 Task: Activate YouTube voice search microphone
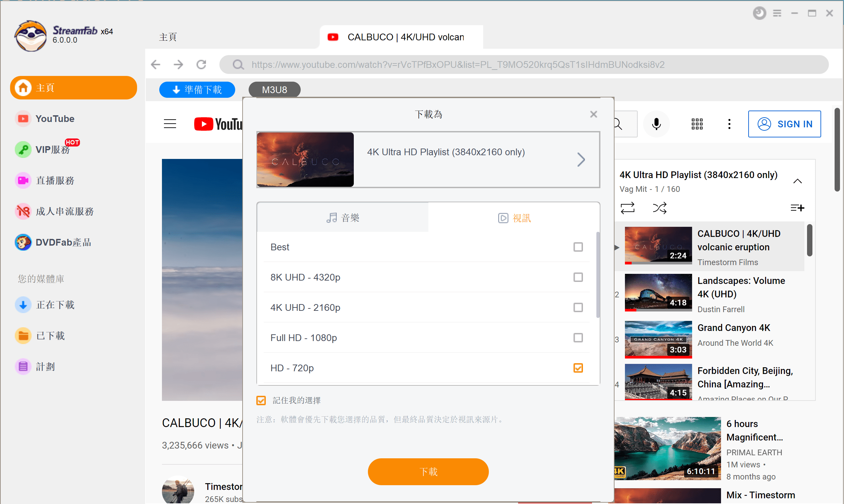tap(657, 124)
